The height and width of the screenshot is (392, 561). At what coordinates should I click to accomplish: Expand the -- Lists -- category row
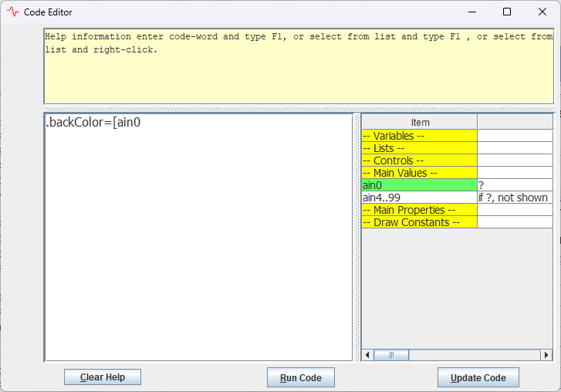(419, 148)
